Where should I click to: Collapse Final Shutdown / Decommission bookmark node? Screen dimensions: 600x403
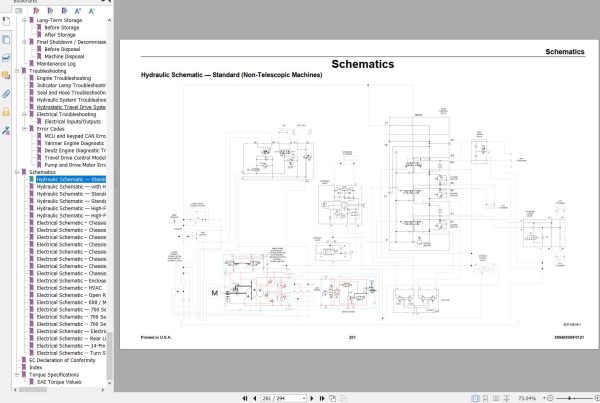point(24,42)
